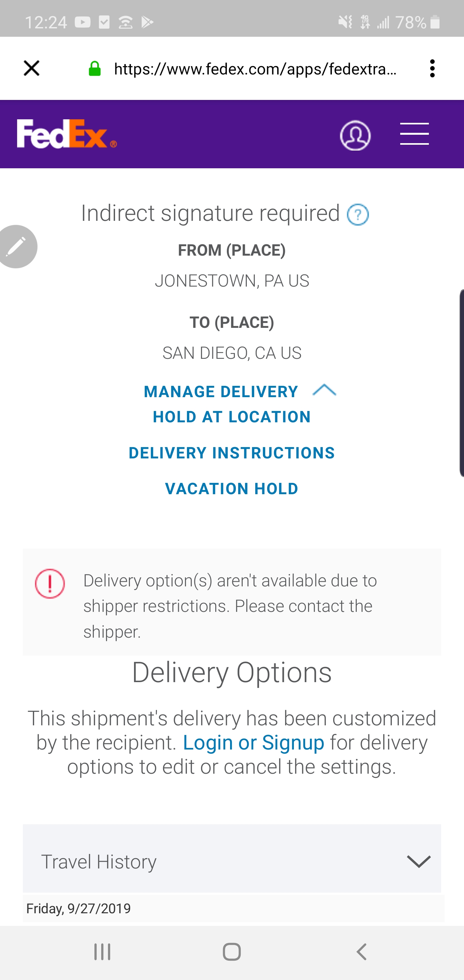
Task: Open the user account profile icon
Action: point(355,135)
